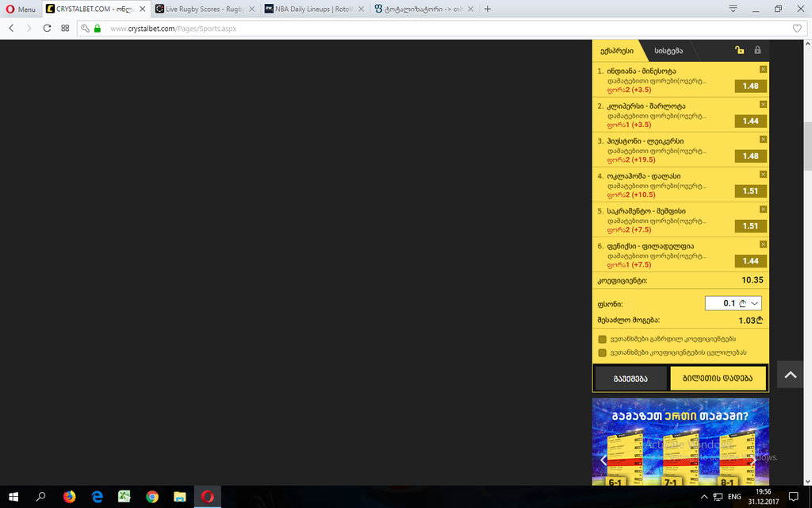Launch Firefox from the taskbar
This screenshot has width=812, height=508.
click(x=69, y=497)
